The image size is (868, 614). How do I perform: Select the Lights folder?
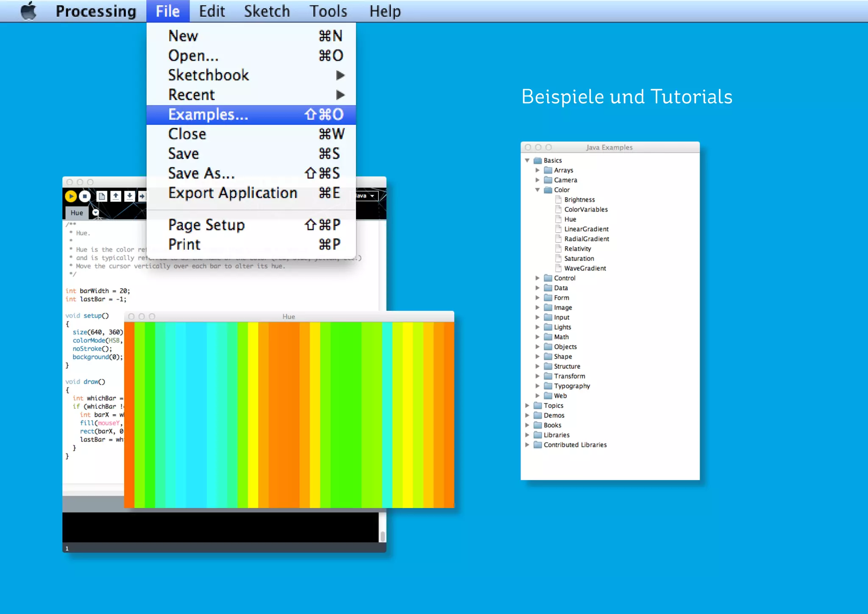click(x=557, y=327)
